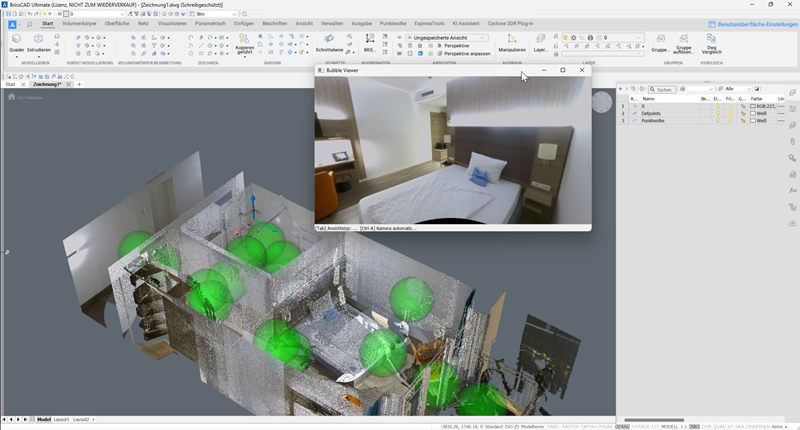800x430 pixels.
Task: Switch to the Zeichnung1 document tab
Action: click(x=47, y=84)
